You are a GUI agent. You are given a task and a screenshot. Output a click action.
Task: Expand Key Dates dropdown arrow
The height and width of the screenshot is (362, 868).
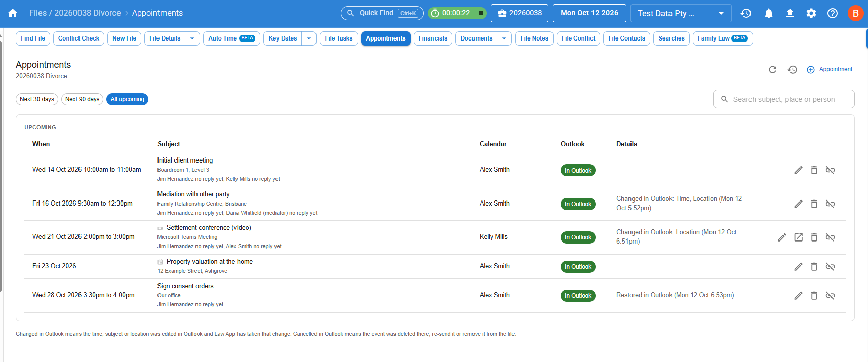[x=309, y=38]
